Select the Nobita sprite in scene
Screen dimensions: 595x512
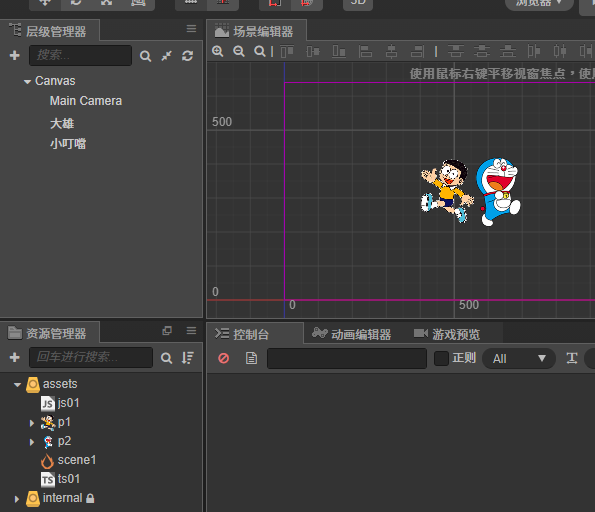click(447, 191)
